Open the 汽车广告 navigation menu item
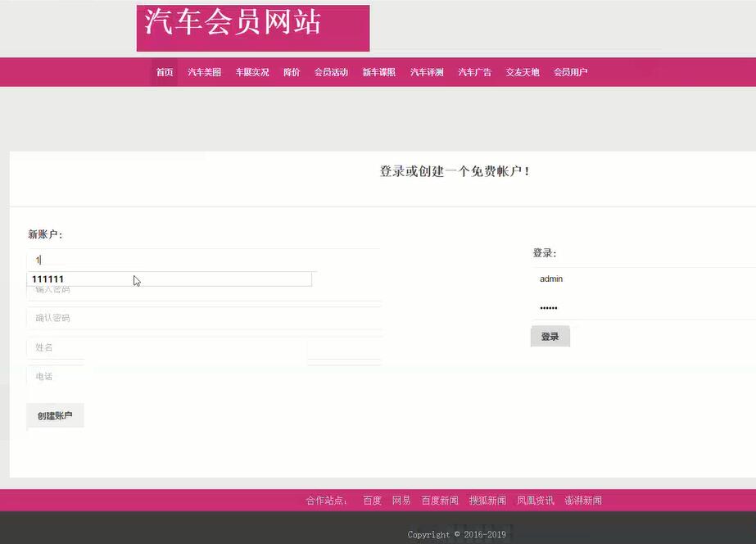The width and height of the screenshot is (756, 544). coord(474,72)
